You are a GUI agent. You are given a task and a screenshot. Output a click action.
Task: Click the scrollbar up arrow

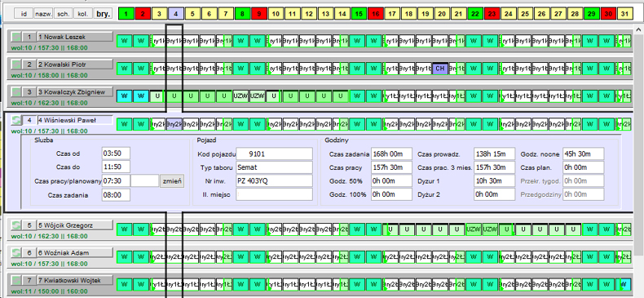click(638, 29)
